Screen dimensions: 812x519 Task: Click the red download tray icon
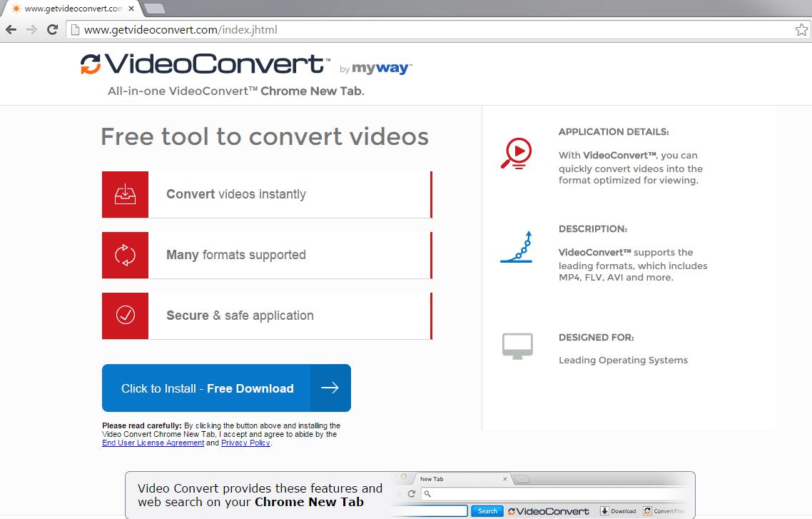click(x=125, y=194)
